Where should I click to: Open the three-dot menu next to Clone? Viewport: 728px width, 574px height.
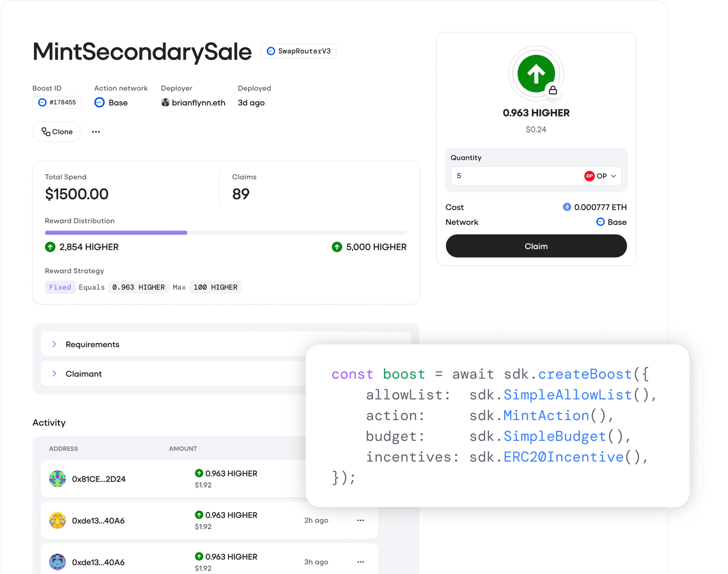pos(96,132)
